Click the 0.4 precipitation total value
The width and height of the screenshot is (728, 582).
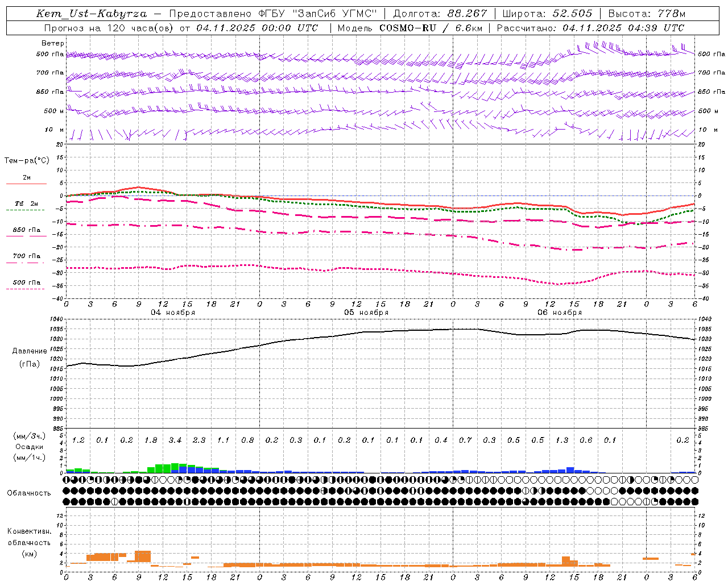(441, 440)
